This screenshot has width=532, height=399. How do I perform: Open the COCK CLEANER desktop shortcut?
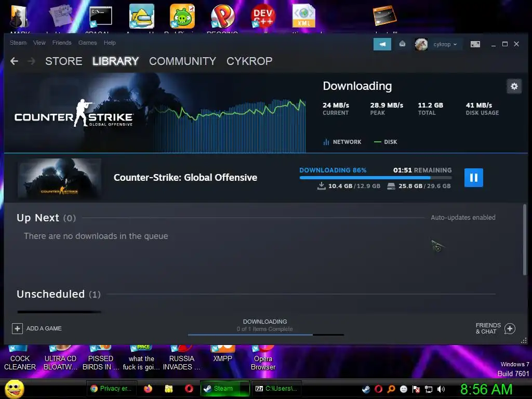(20, 359)
